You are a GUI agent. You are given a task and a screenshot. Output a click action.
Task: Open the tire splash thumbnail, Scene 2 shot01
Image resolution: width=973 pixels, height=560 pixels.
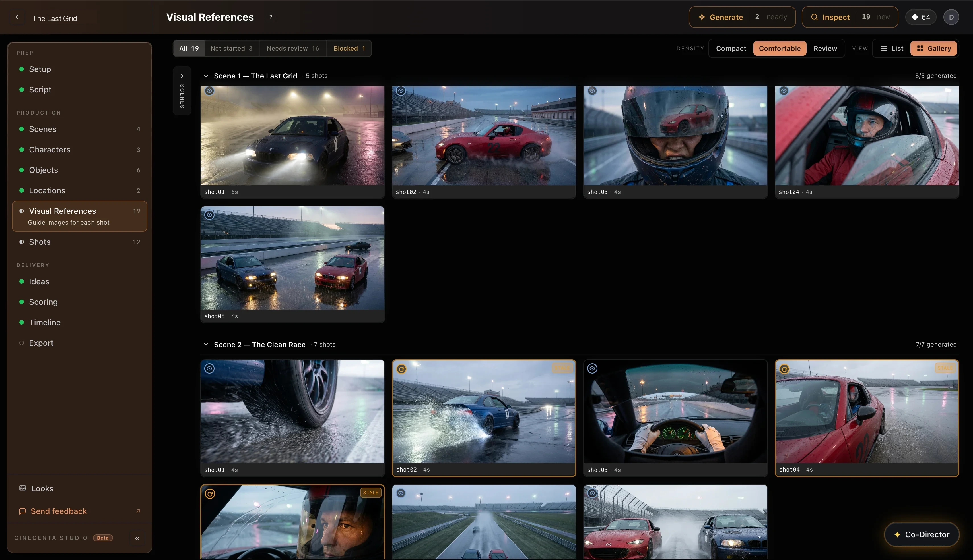coord(292,412)
